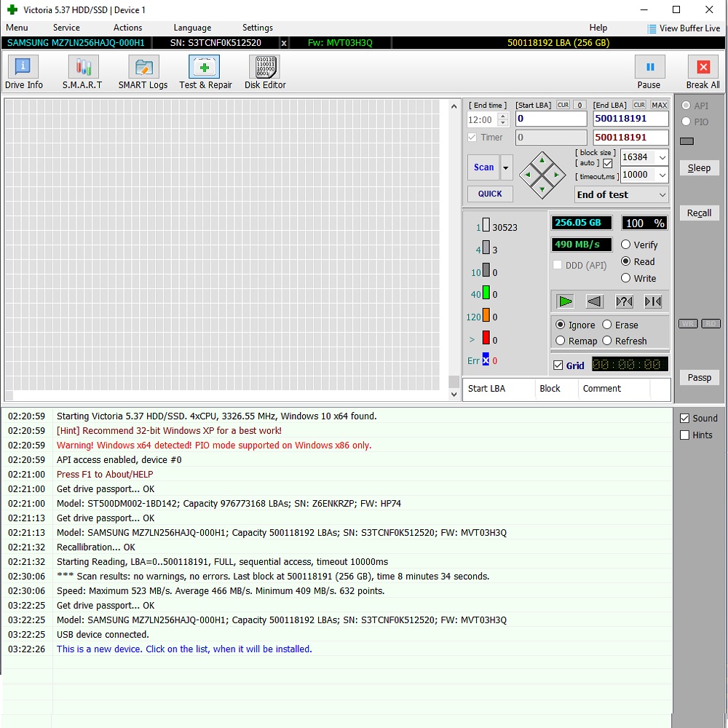Click the Sleep button

coord(699,168)
